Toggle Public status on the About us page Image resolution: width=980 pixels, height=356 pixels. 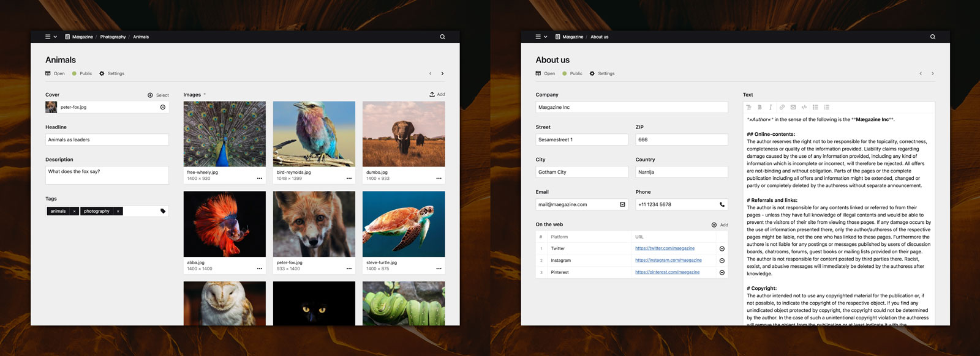pyautogui.click(x=573, y=73)
